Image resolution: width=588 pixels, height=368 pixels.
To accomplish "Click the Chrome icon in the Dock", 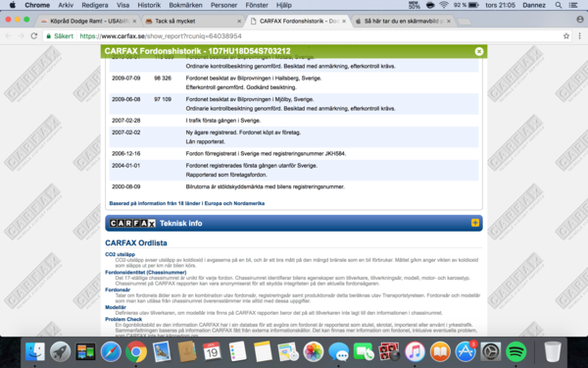I will click(x=136, y=352).
